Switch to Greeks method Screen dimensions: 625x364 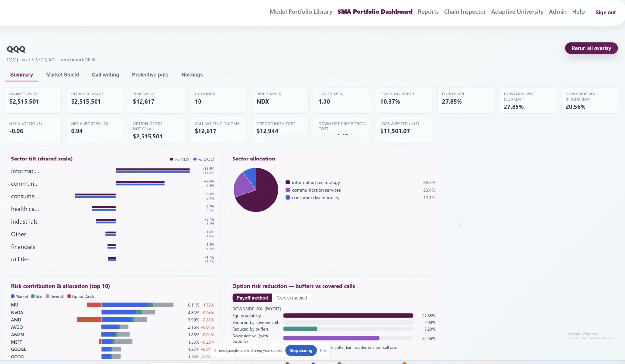(291, 298)
